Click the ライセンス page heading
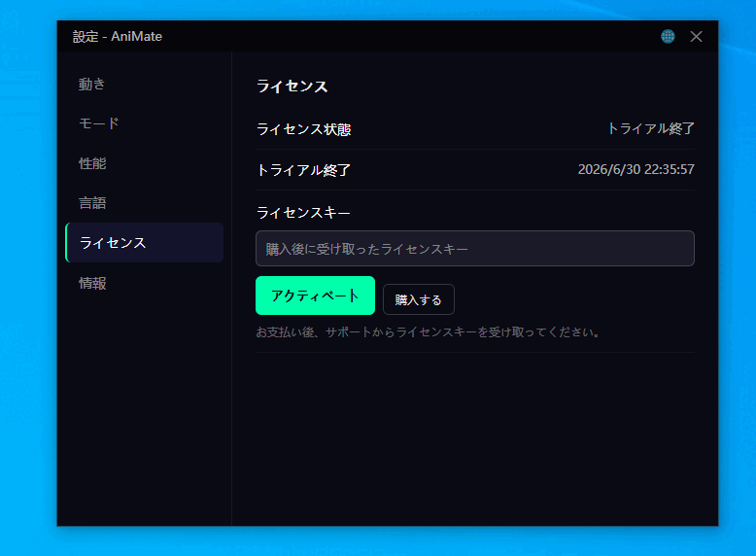Image resolution: width=756 pixels, height=556 pixels. pyautogui.click(x=292, y=87)
